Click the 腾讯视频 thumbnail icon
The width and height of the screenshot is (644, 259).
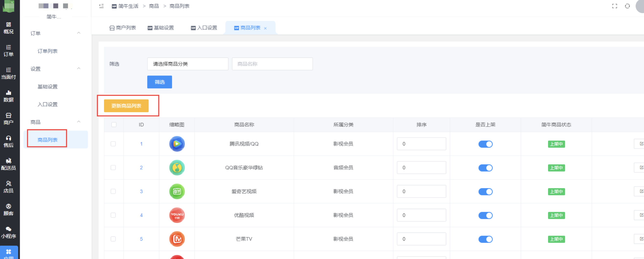pos(177,144)
